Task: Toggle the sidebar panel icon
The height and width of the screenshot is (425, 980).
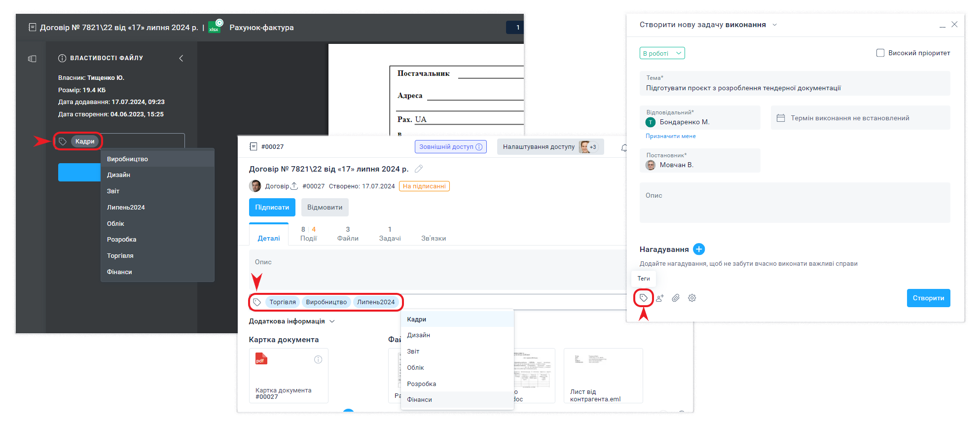Action: pyautogui.click(x=32, y=59)
